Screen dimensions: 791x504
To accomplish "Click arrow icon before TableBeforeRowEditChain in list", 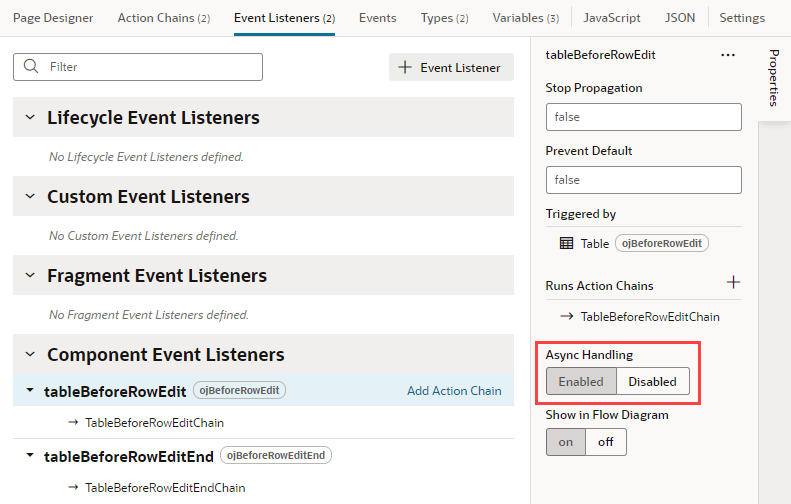I will [x=73, y=422].
